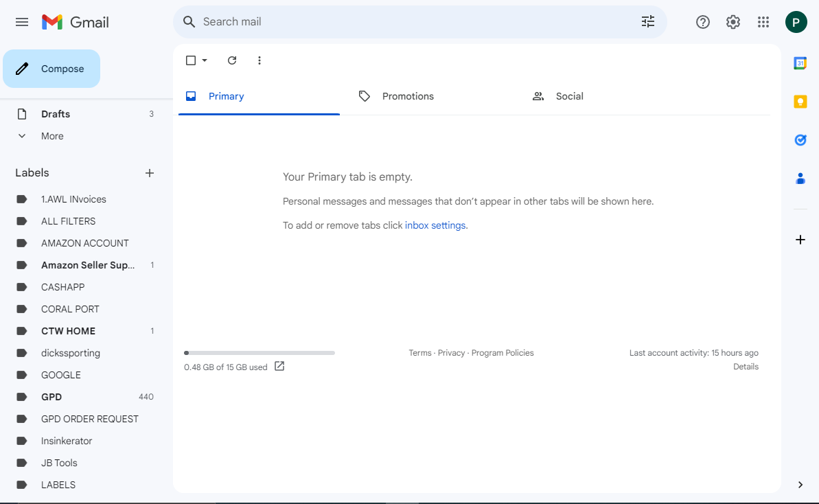Hide the side panel arrow
Screen dimensions: 819x504
point(800,485)
